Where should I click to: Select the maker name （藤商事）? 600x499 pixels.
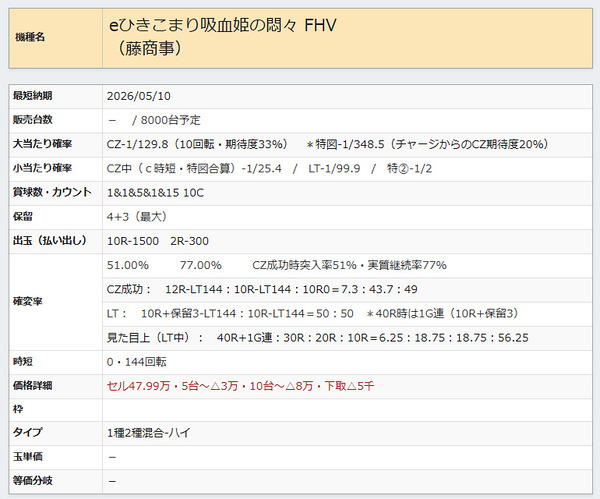(x=149, y=49)
